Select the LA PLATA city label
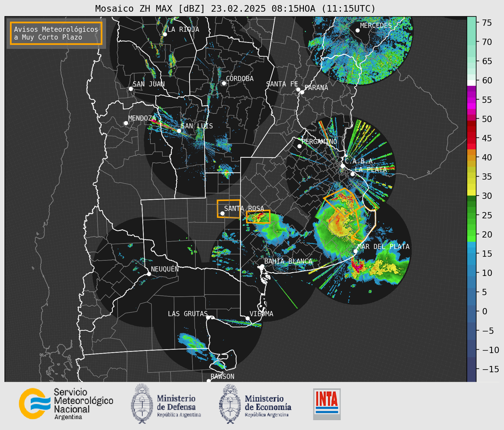Viewport: 504px width, 430px height. point(371,169)
